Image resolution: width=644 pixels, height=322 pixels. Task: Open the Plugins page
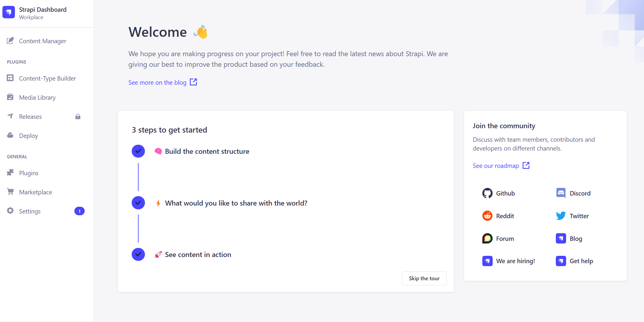point(29,173)
